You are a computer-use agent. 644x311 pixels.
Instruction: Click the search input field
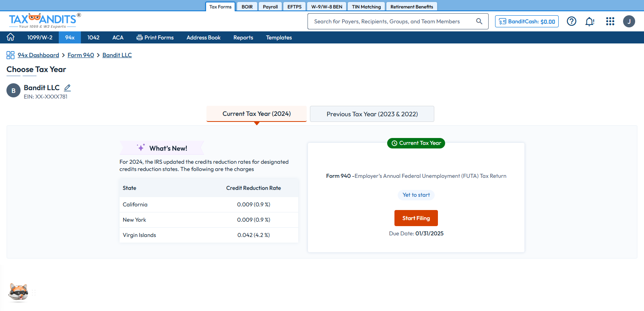pos(390,21)
